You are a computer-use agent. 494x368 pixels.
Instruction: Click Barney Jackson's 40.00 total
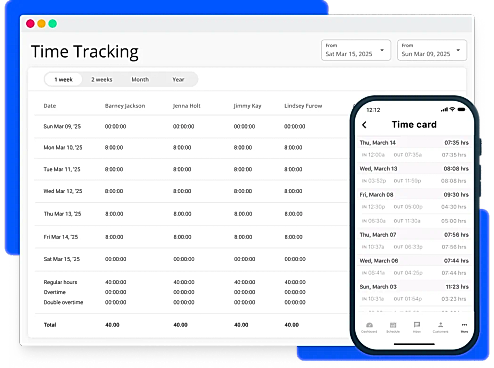click(x=112, y=325)
